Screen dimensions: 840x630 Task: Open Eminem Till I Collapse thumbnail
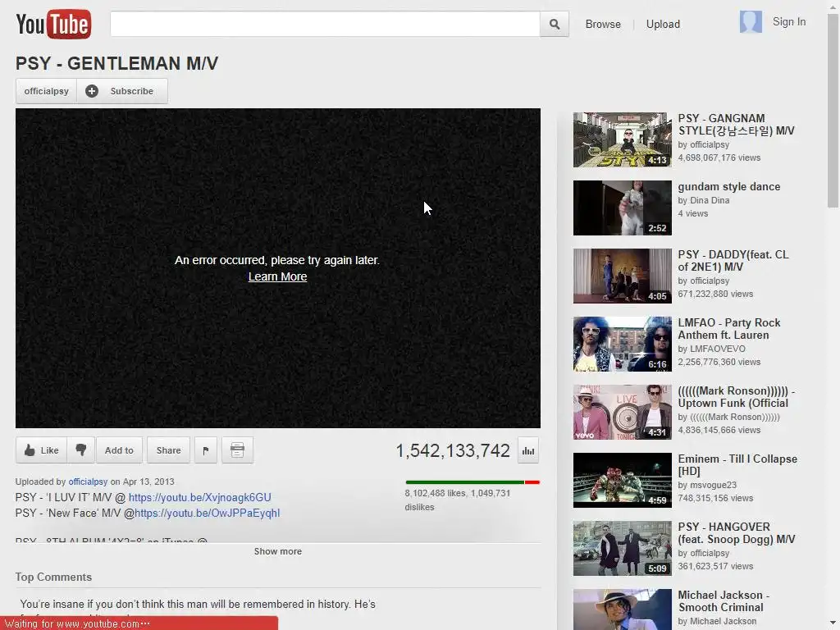622,480
